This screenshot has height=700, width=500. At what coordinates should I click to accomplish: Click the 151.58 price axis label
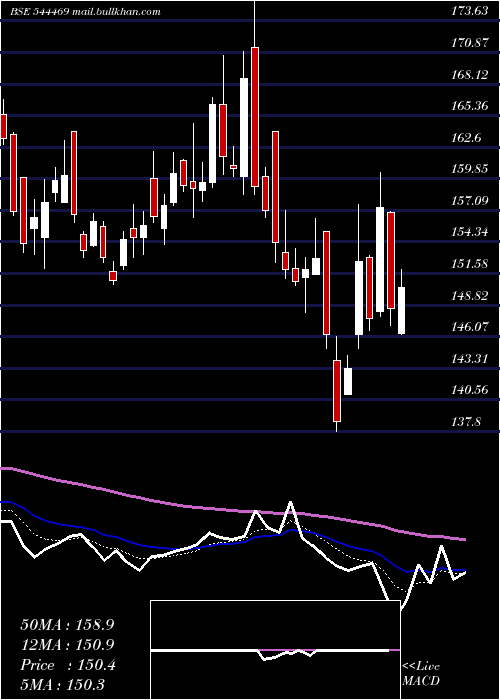pos(470,264)
